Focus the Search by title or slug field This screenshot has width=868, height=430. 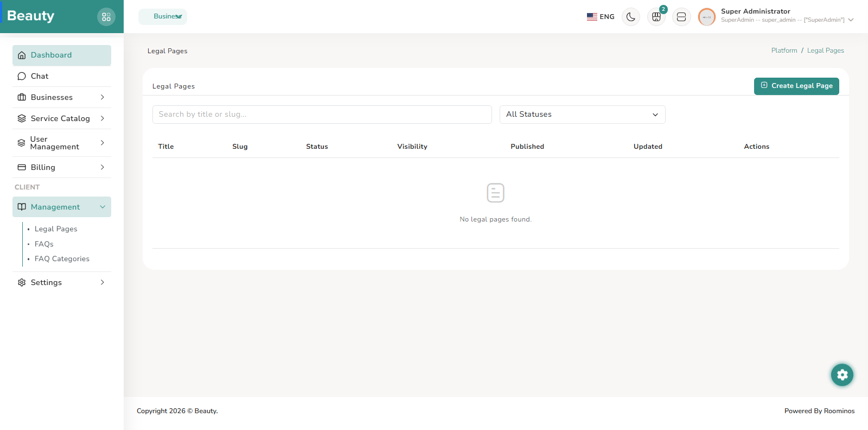[322, 115]
